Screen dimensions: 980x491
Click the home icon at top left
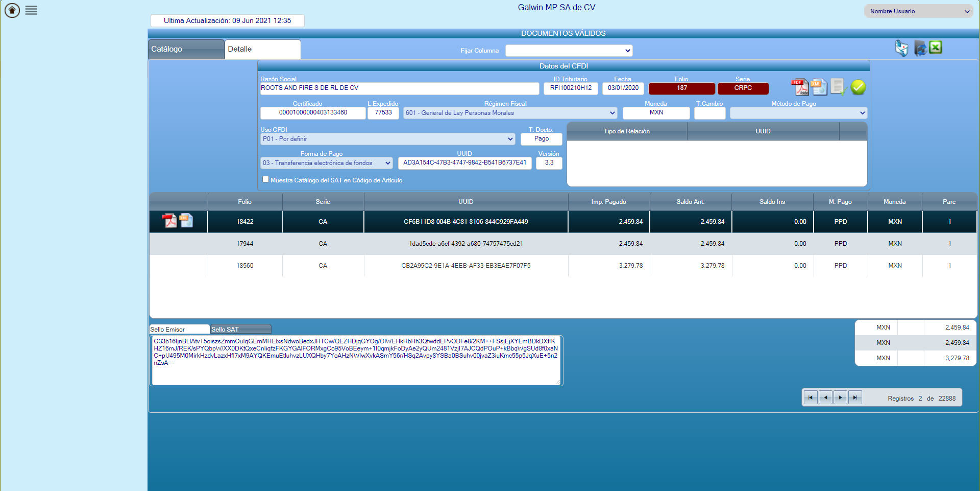(x=12, y=10)
